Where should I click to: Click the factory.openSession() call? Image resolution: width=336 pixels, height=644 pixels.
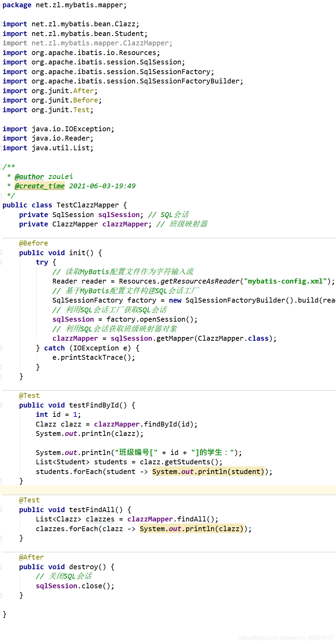pyautogui.click(x=150, y=319)
